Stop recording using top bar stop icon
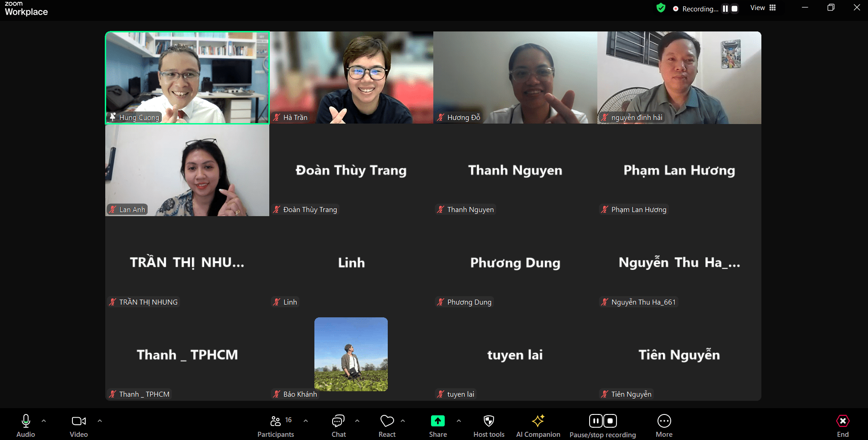The width and height of the screenshot is (868, 440). point(734,9)
